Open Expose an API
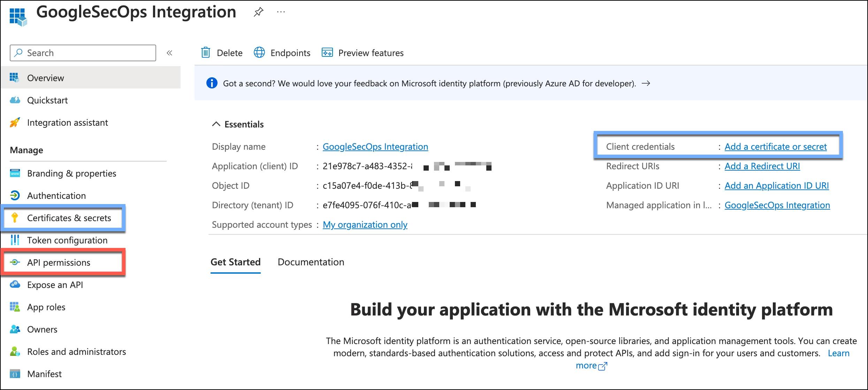The width and height of the screenshot is (868, 390). [x=55, y=285]
